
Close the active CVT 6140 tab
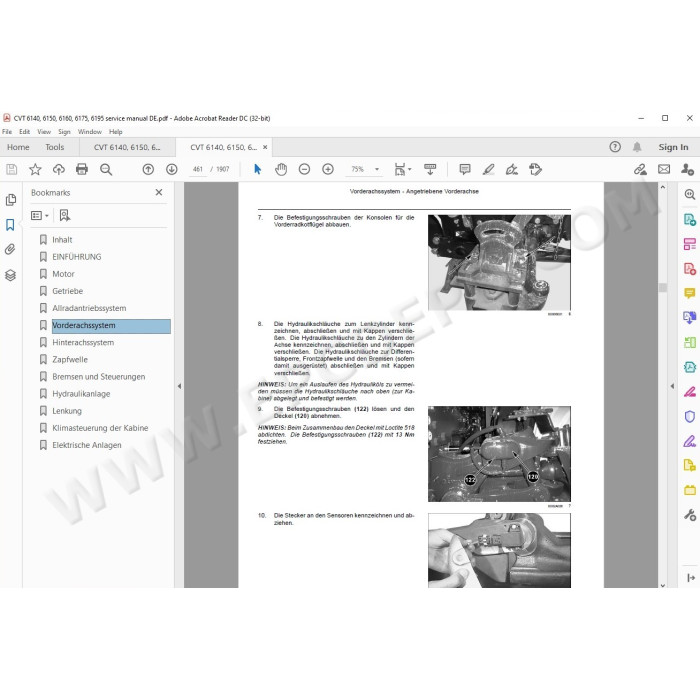pos(265,147)
